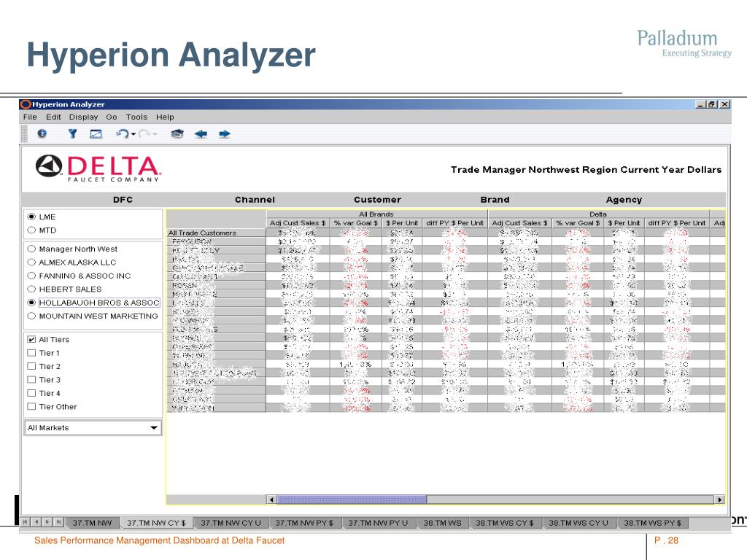Image resolution: width=747 pixels, height=560 pixels.
Task: Check the Tier 4 checkbox
Action: 32,393
